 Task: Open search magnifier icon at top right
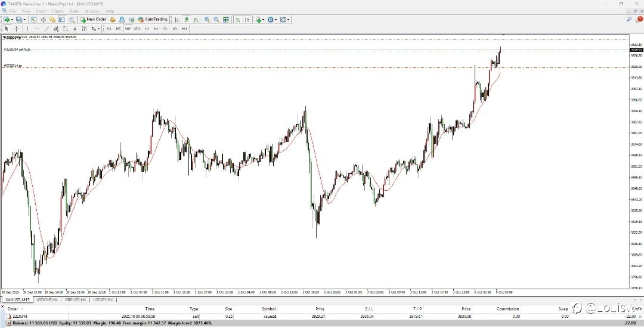pyautogui.click(x=629, y=19)
